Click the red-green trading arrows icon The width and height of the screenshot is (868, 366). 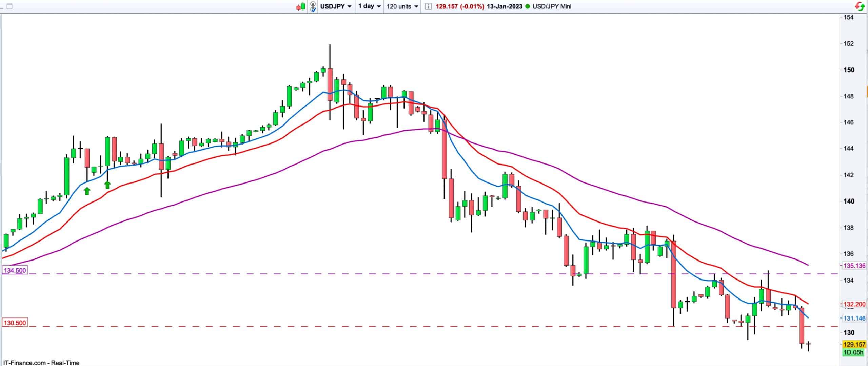860,6
